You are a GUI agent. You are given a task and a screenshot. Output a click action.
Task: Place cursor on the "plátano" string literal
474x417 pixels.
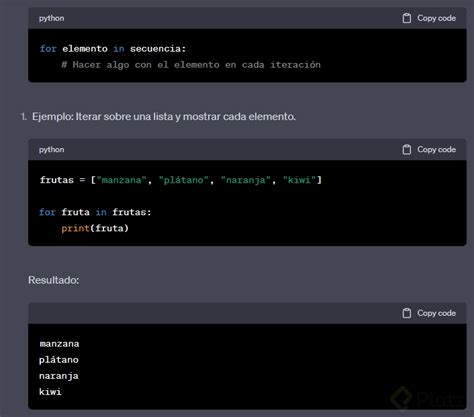(184, 180)
